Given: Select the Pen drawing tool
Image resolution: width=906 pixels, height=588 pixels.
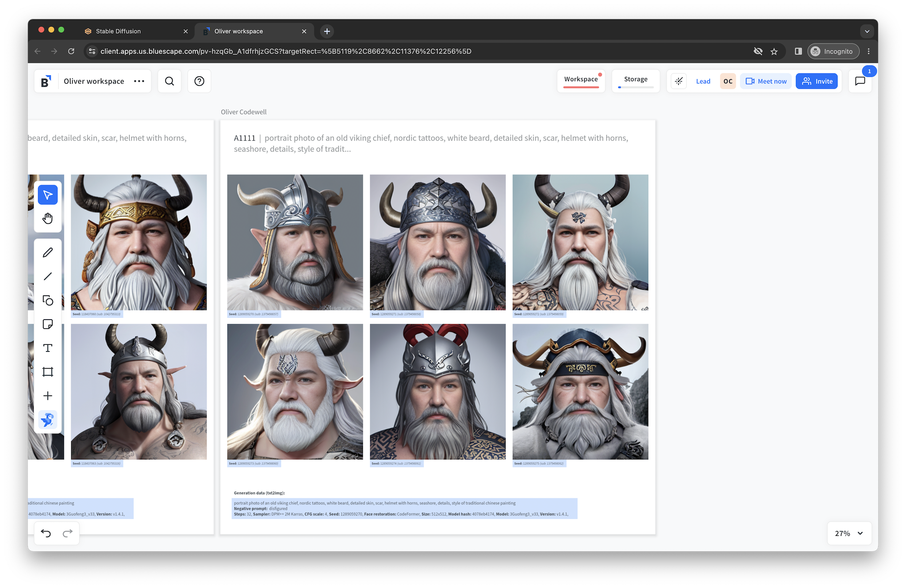Looking at the screenshot, I should [x=48, y=252].
